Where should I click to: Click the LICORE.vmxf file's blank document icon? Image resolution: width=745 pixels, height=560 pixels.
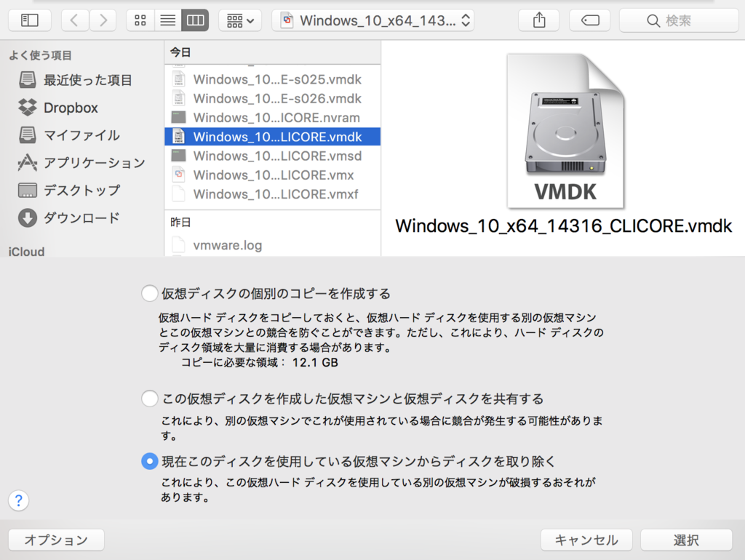[179, 193]
